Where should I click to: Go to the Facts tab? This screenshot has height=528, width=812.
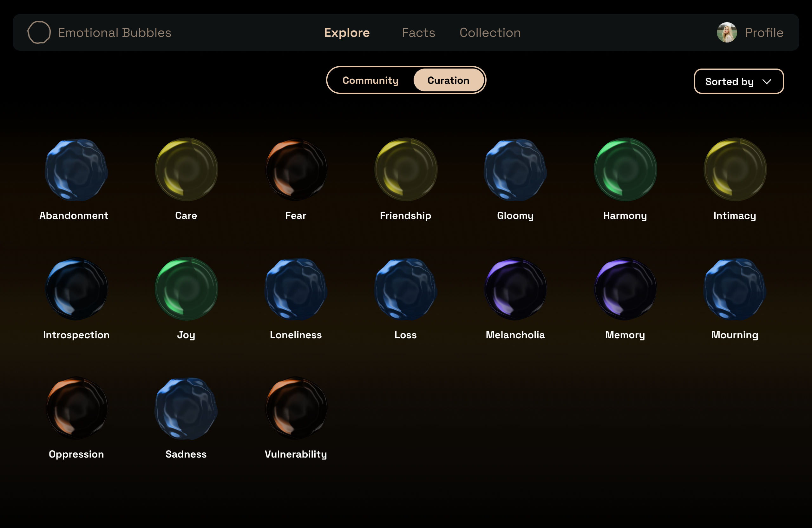pos(418,33)
